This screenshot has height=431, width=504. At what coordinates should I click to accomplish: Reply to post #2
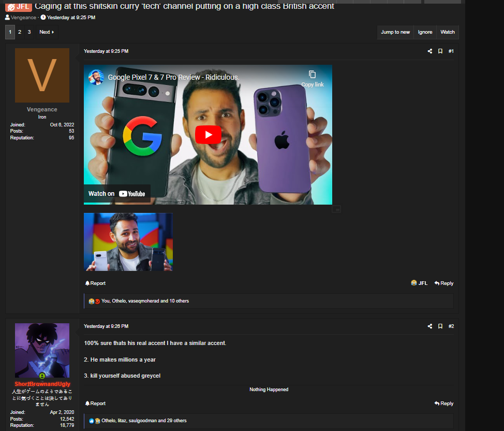444,404
